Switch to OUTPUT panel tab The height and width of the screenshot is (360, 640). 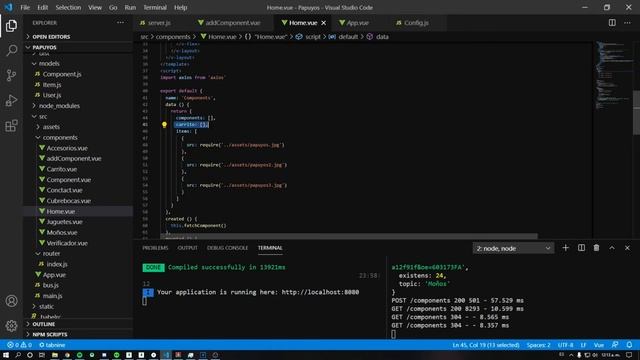(187, 248)
